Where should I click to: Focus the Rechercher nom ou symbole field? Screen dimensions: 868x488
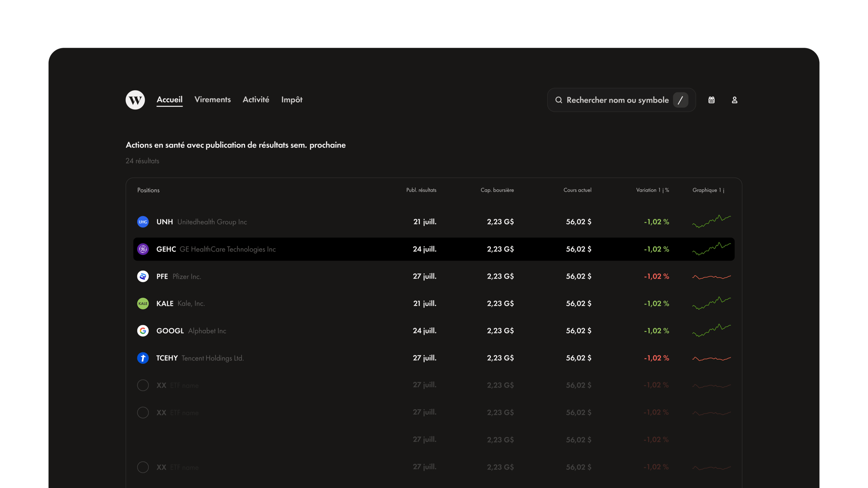pos(617,100)
